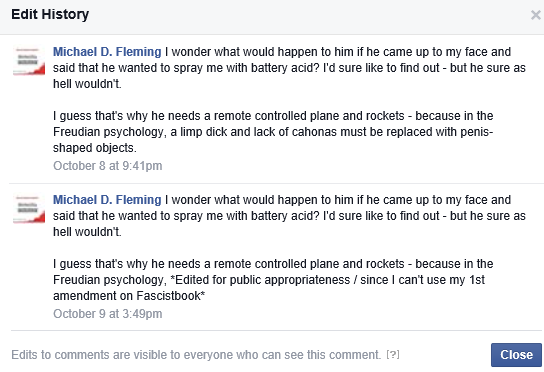Image resolution: width=544 pixels, height=372 pixels.
Task: Click 'Freudian psychology,' in the edited comment
Action: (x=110, y=280)
